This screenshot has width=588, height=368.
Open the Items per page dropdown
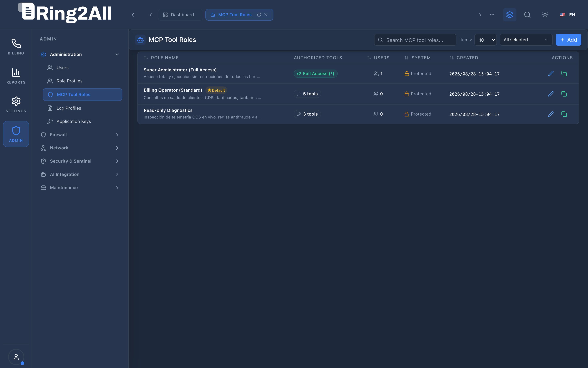coord(485,40)
